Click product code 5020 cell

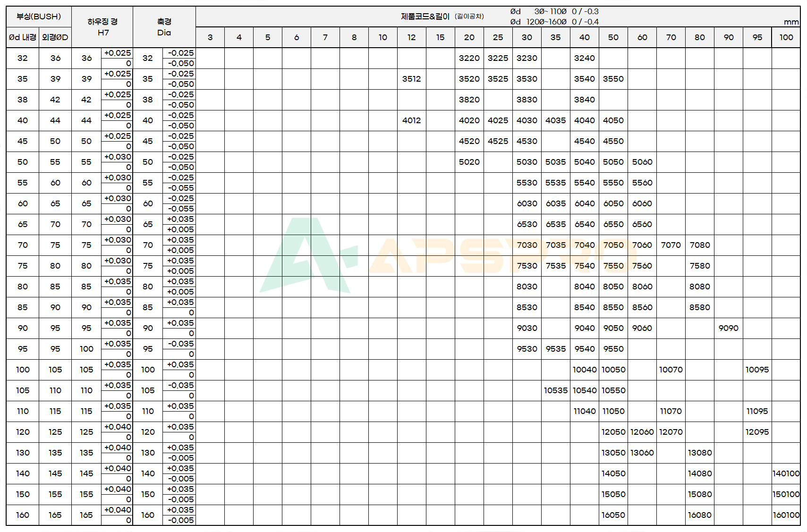(x=469, y=162)
